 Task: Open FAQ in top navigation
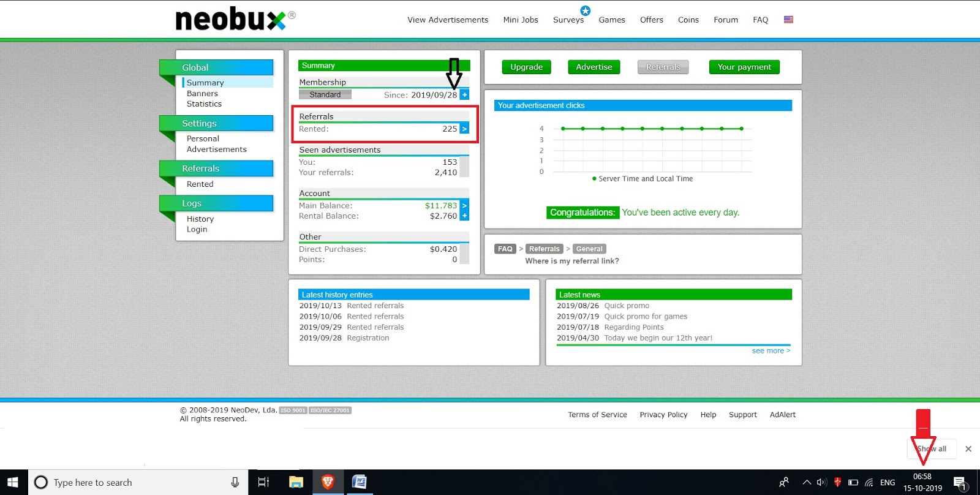point(761,20)
